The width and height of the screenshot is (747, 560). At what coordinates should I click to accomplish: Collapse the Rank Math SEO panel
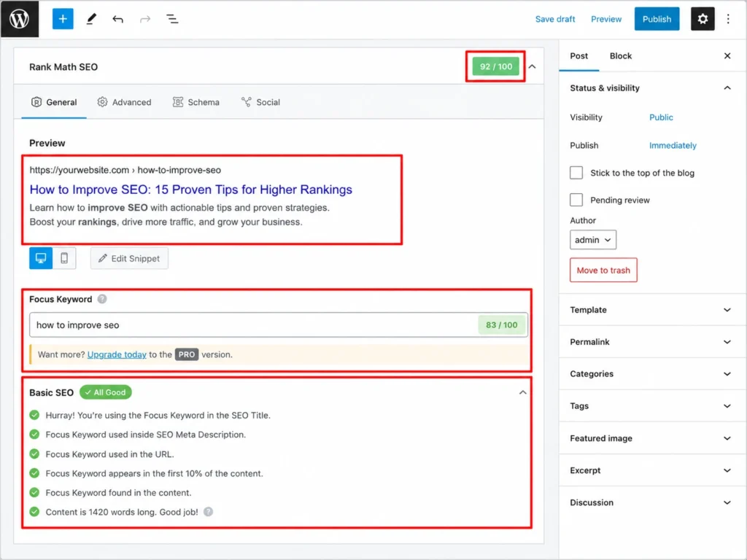[x=532, y=66]
